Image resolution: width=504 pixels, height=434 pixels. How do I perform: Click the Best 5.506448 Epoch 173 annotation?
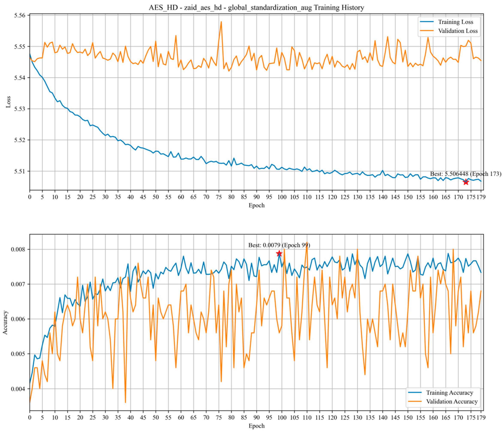click(x=466, y=174)
